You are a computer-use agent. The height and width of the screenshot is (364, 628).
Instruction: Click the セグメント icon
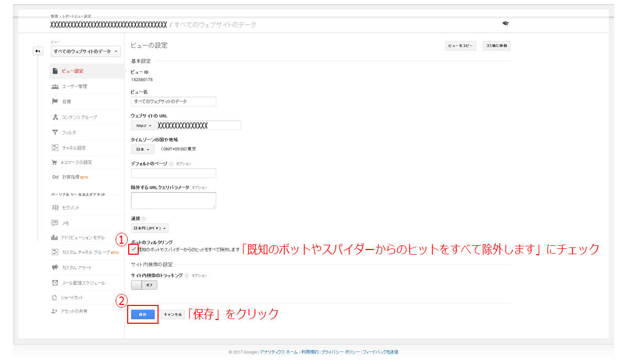click(55, 208)
